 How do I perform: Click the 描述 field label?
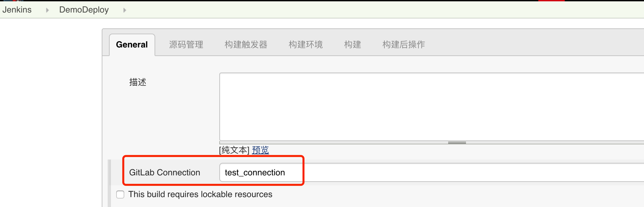point(137,82)
